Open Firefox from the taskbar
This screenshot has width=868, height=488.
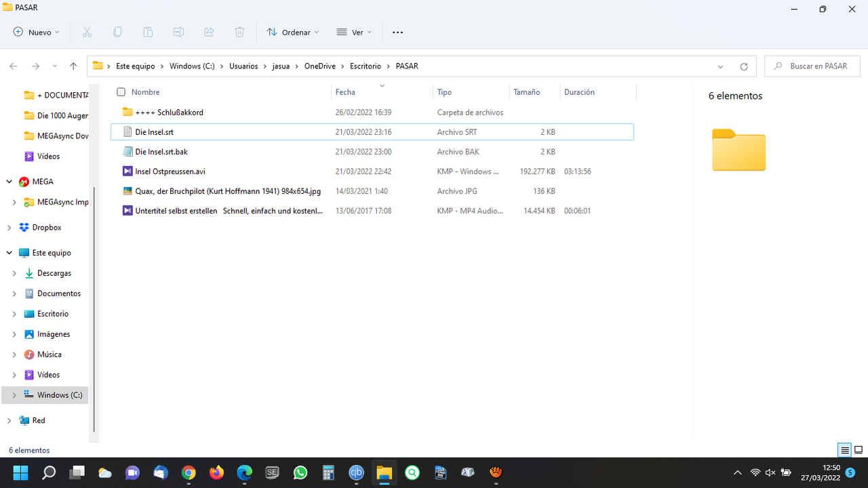point(216,473)
